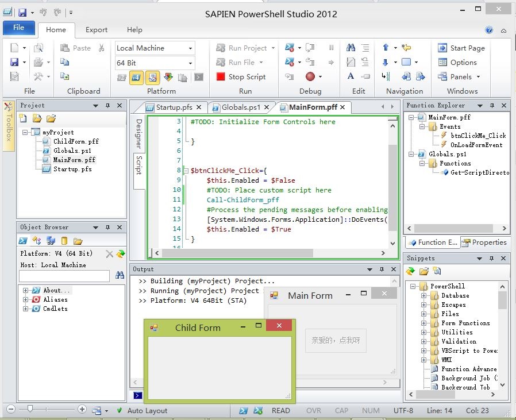Click the Font 'A' icon in Edit group
This screenshot has height=420, width=516.
(351, 76)
